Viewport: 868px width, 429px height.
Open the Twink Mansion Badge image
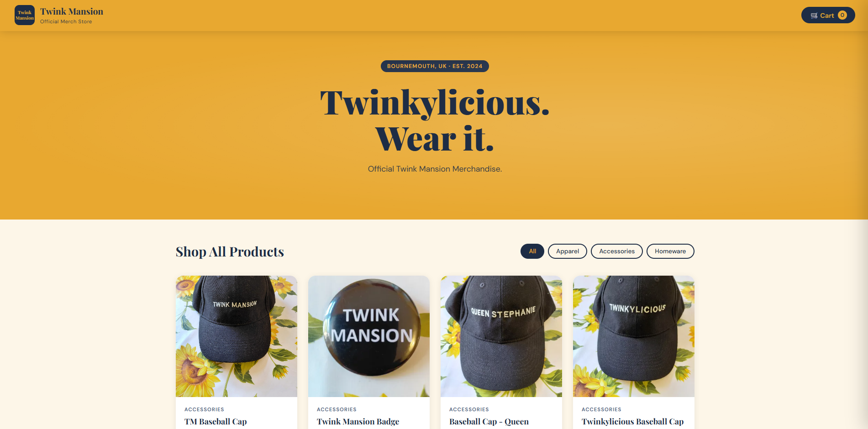coord(369,336)
